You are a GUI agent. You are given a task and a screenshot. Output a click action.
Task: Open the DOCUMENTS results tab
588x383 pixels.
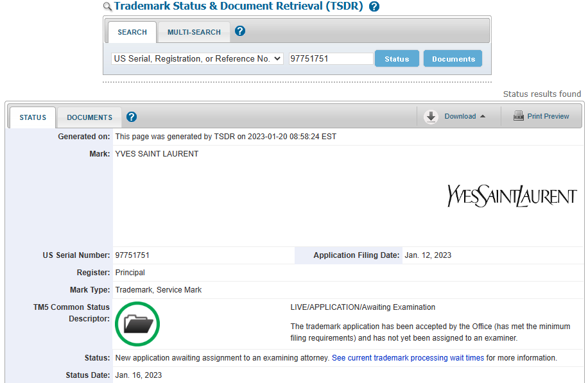pos(90,117)
